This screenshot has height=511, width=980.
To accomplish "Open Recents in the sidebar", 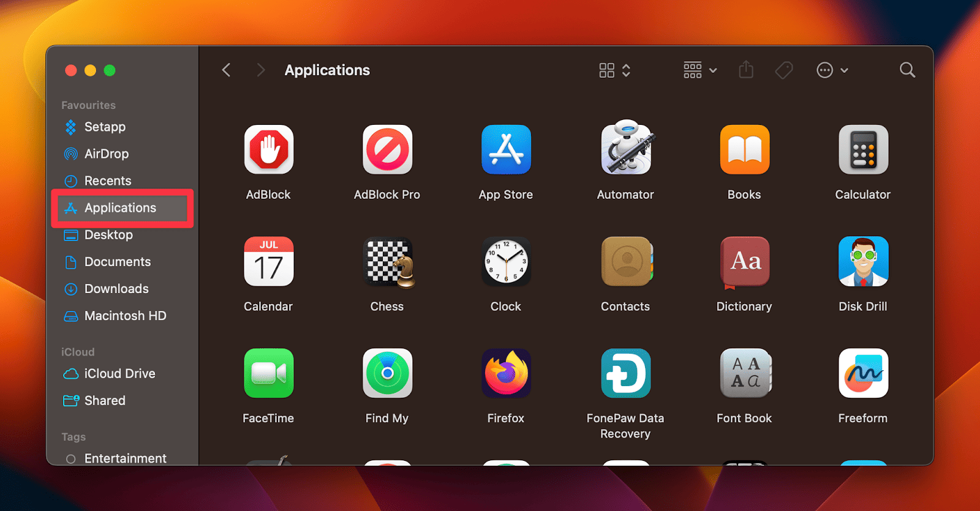I will click(x=123, y=181).
